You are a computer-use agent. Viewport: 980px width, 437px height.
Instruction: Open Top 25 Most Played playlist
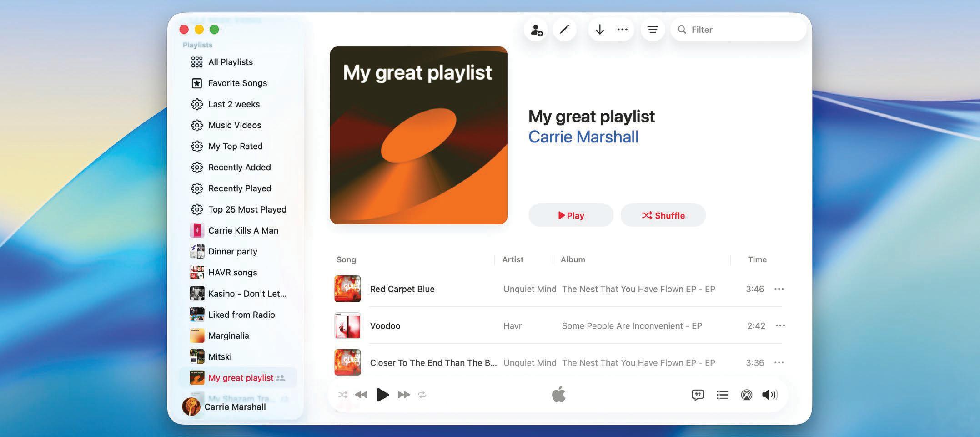point(247,209)
